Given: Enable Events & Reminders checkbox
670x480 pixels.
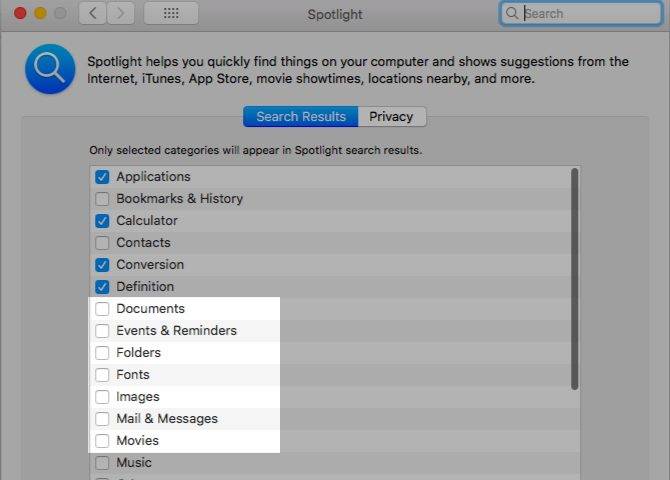Looking at the screenshot, I should 102,331.
